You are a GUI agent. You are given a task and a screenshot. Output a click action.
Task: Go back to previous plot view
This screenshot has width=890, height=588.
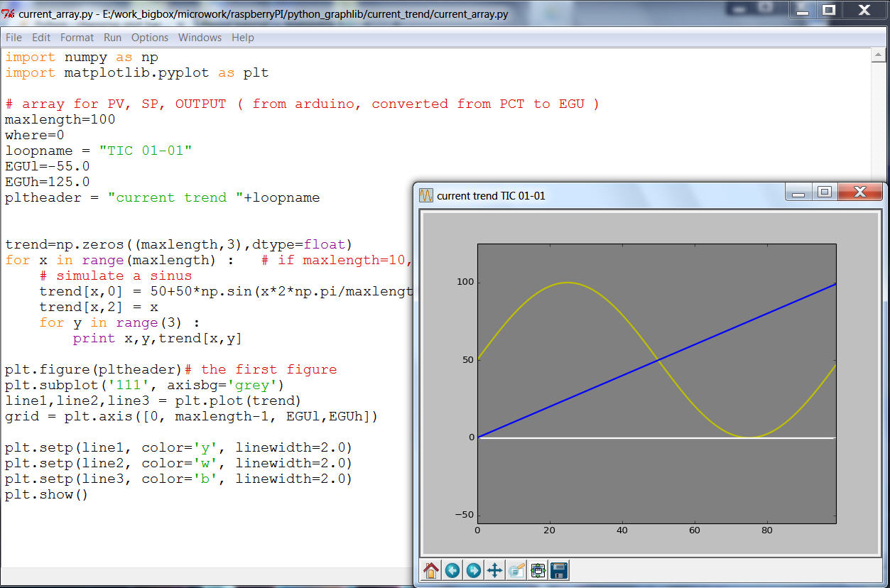tap(452, 570)
